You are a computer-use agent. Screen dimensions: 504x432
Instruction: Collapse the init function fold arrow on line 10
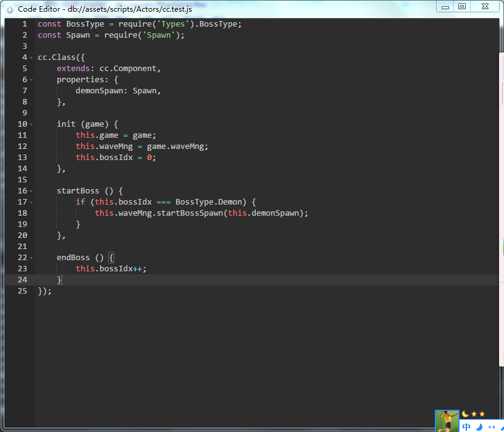point(31,124)
